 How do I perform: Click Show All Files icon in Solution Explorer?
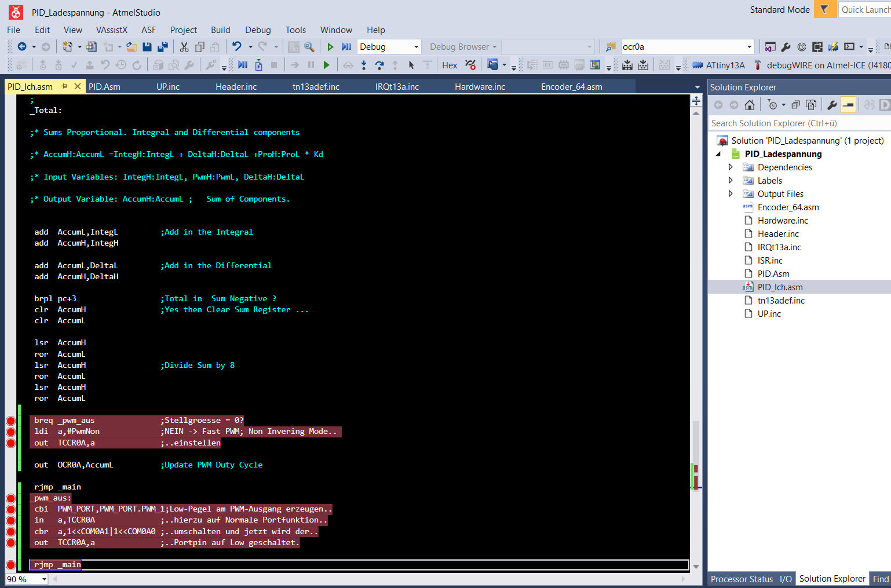pos(811,105)
